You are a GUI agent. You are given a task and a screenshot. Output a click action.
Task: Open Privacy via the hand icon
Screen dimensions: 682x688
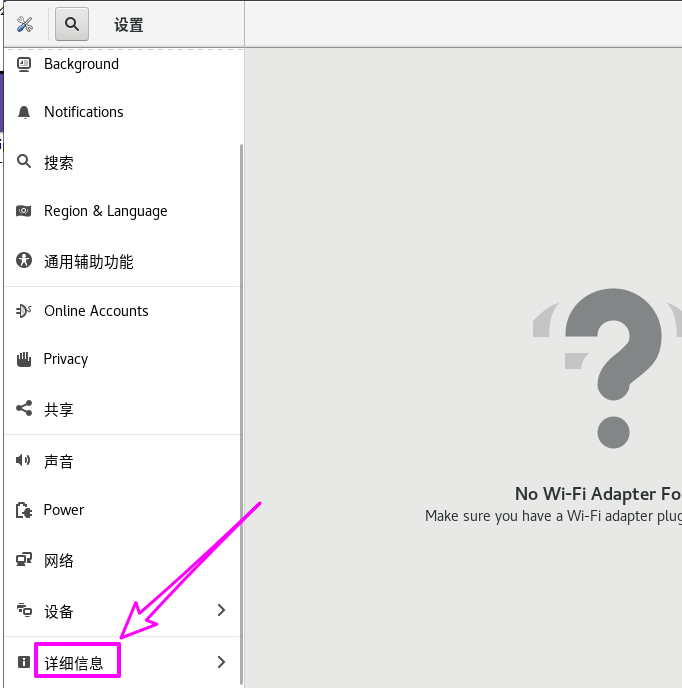[x=24, y=359]
